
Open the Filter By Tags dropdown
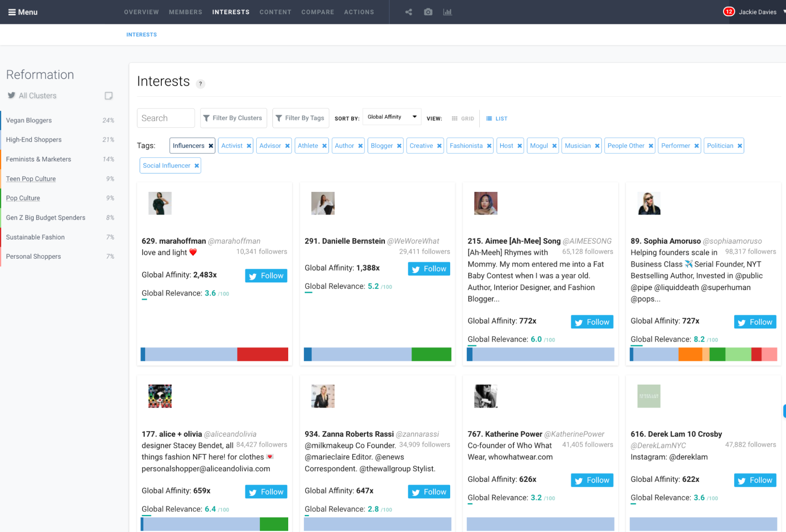click(x=301, y=118)
